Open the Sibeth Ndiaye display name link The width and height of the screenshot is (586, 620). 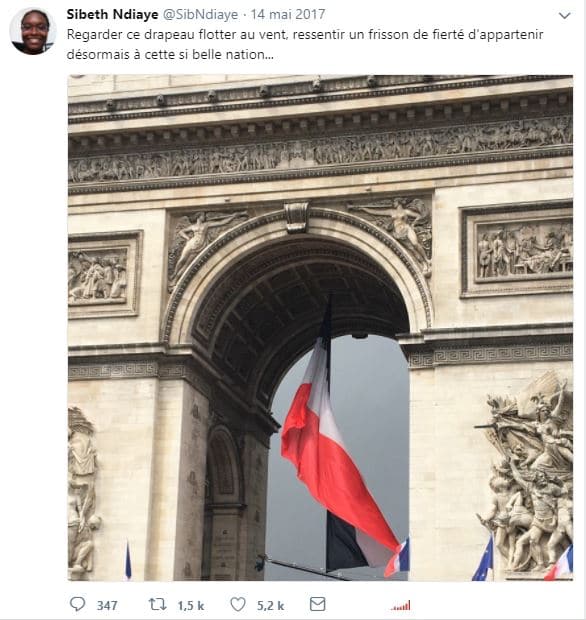coord(112,15)
